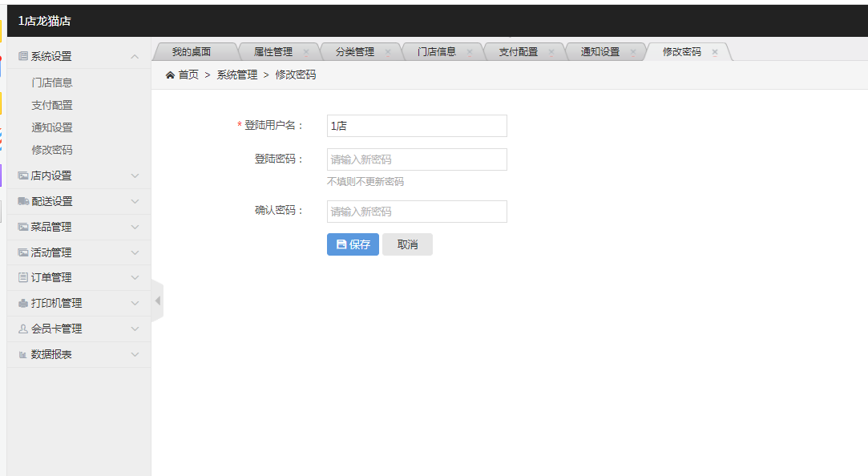Switch to the 我的桌面 tab
This screenshot has width=868, height=476.
click(192, 51)
